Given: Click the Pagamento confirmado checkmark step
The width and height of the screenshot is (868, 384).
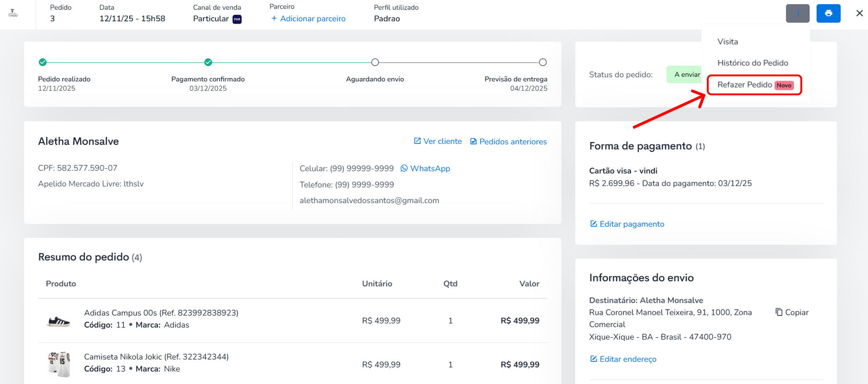Looking at the screenshot, I should click(x=208, y=62).
